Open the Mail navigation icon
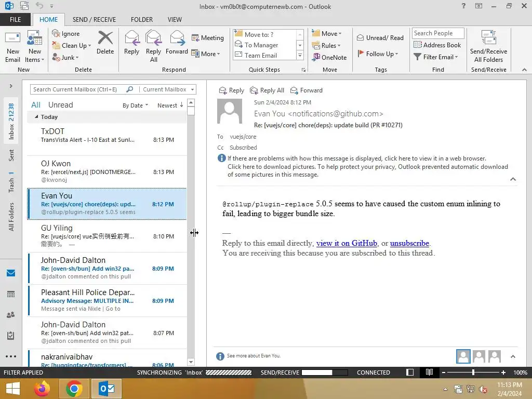This screenshot has height=399, width=532. 11,273
